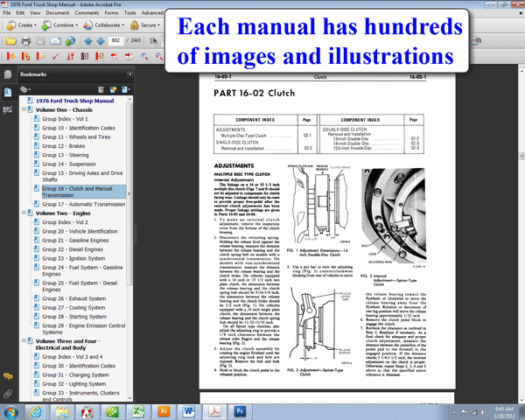
Task: Open the Tools menu
Action: click(129, 13)
